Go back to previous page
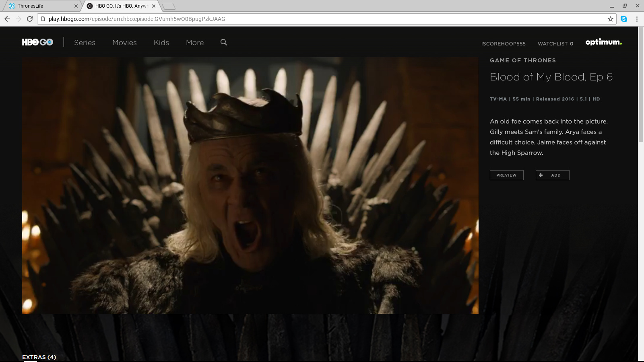This screenshot has height=362, width=644. [x=7, y=19]
